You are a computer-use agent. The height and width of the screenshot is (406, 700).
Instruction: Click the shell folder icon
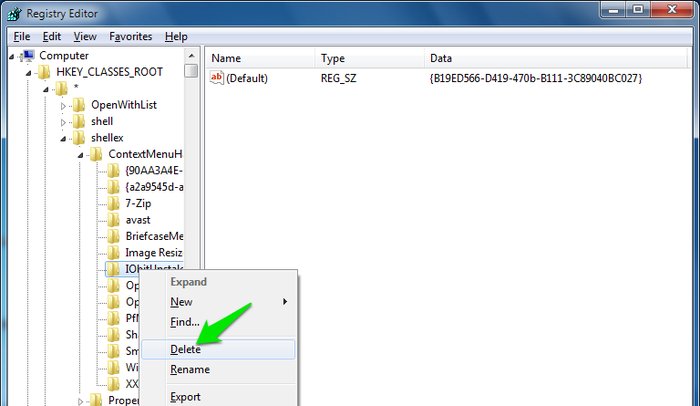tap(79, 121)
